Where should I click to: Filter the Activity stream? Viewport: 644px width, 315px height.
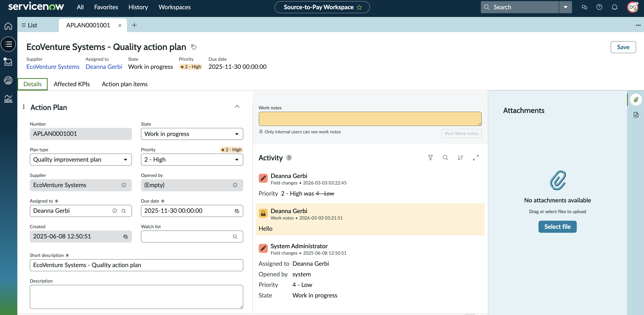click(x=430, y=158)
